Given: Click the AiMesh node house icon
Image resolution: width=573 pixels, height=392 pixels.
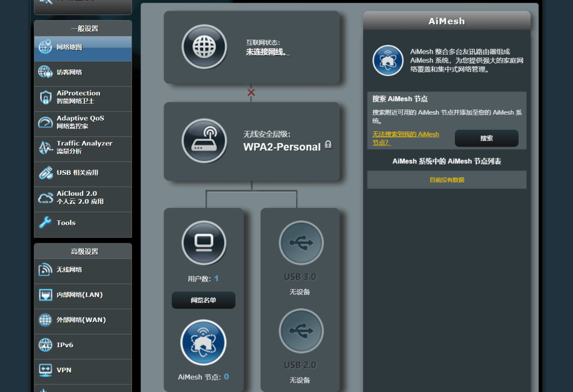Looking at the screenshot, I should [204, 342].
